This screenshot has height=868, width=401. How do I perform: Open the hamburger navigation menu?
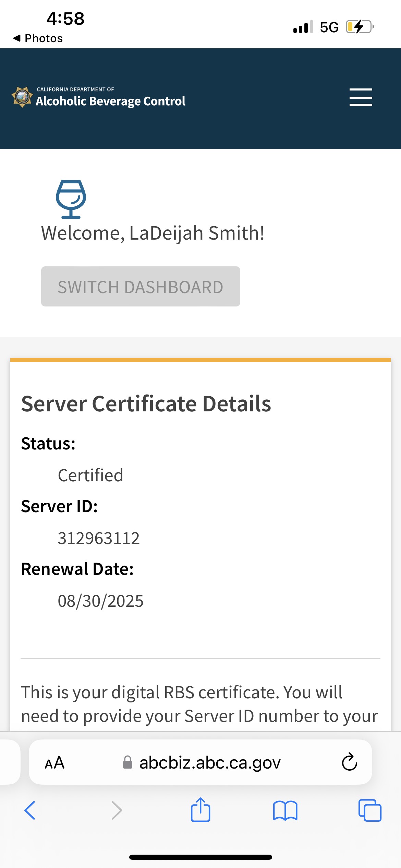pos(361,97)
